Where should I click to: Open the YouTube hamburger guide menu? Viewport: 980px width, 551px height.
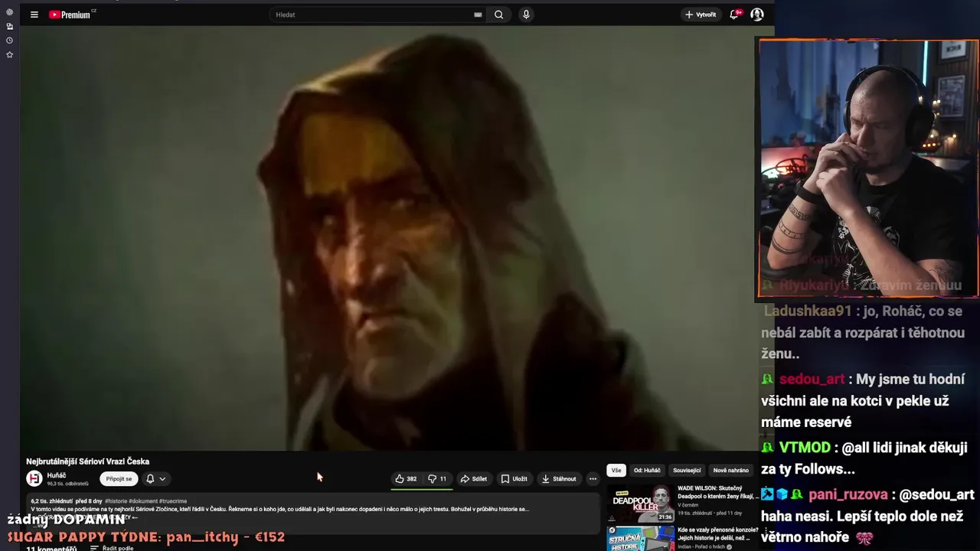coord(34,15)
